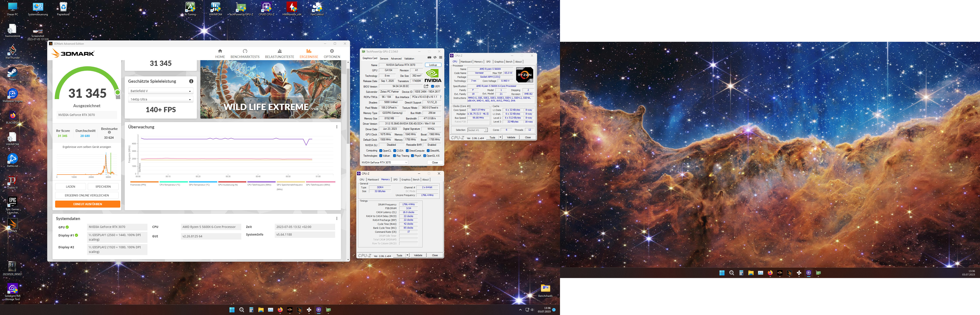
Task: Toggle the OpenGL 4.6 checkbox in GPU-Z
Action: [x=425, y=156]
